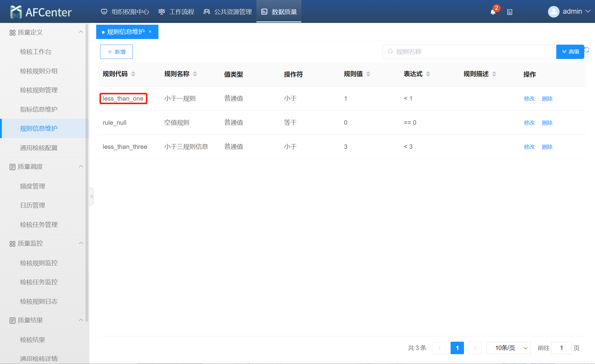Screen dimensions: 595x364
Task: Click the 新增 button
Action: pos(116,52)
